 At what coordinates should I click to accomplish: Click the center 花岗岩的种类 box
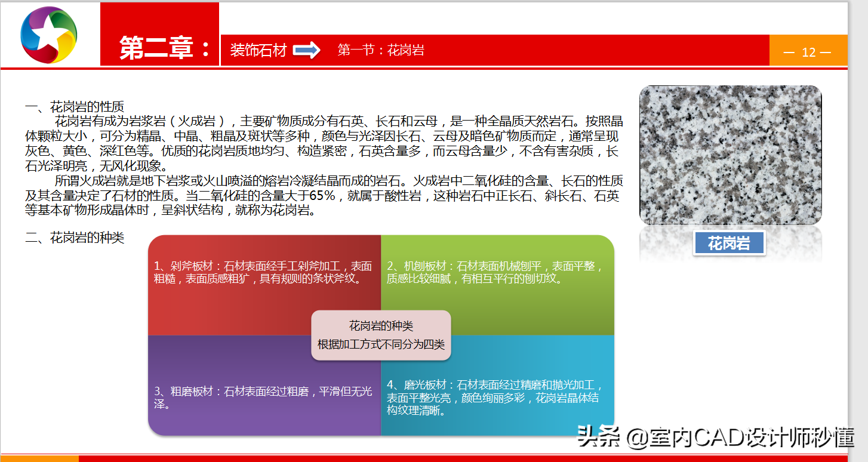381,335
